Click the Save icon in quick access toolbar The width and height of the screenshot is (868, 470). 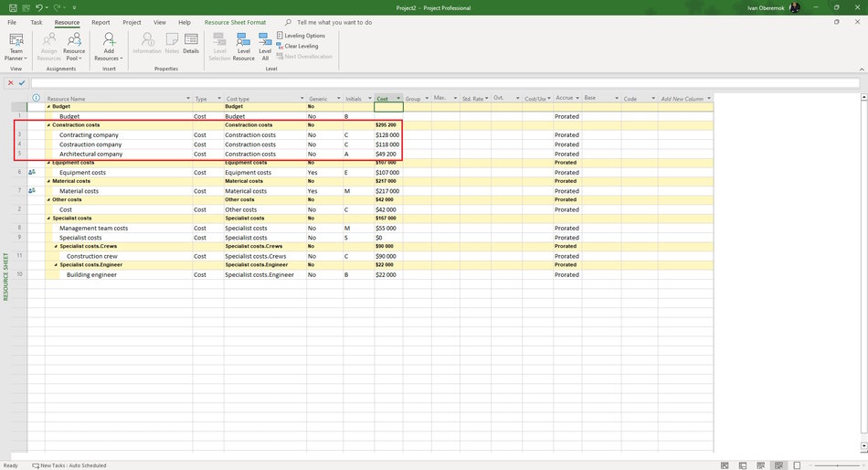13,7
